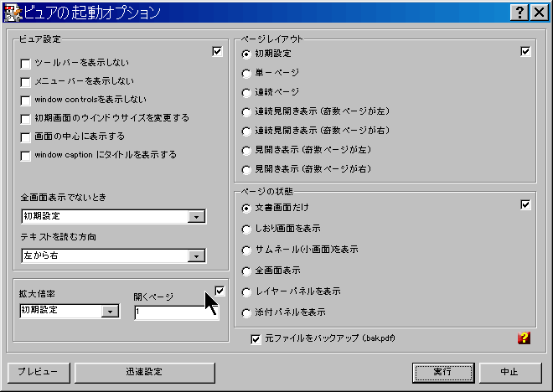553x392 pixels.
Task: Close the ビュアの起動オプション dialog
Action: point(540,13)
